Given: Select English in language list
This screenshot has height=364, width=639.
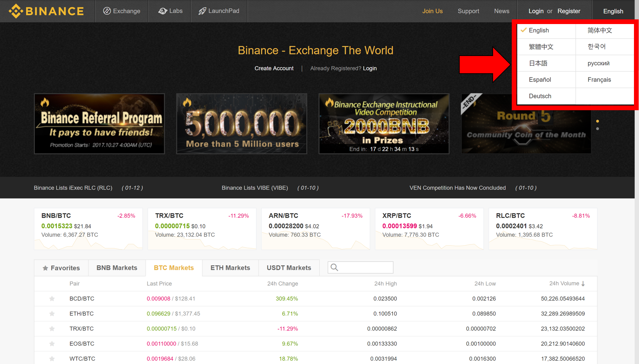Looking at the screenshot, I should 546,31.
